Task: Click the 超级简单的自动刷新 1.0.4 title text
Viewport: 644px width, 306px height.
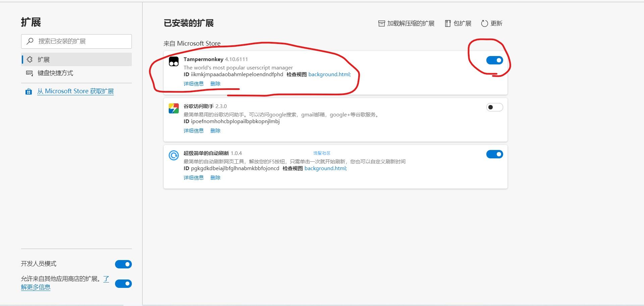Action: pyautogui.click(x=213, y=153)
